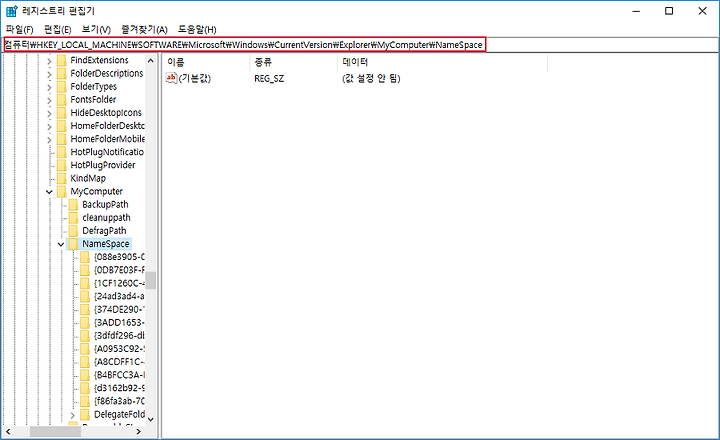Click the {374DE290 key folder icon
Screen dimensions: 720x440
pyautogui.click(x=85, y=310)
